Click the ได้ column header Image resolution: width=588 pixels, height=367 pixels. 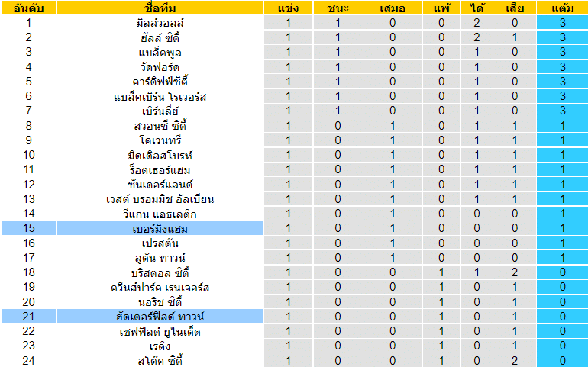[477, 8]
